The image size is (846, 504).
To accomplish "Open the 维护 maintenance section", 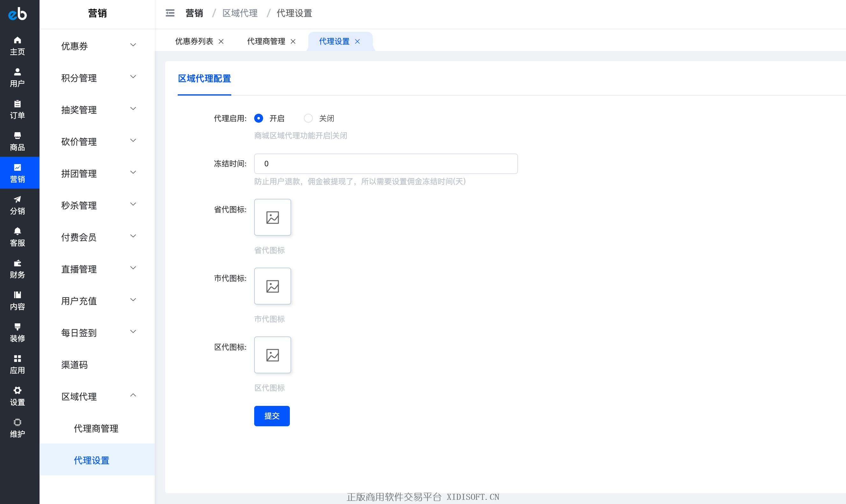I will point(17,428).
